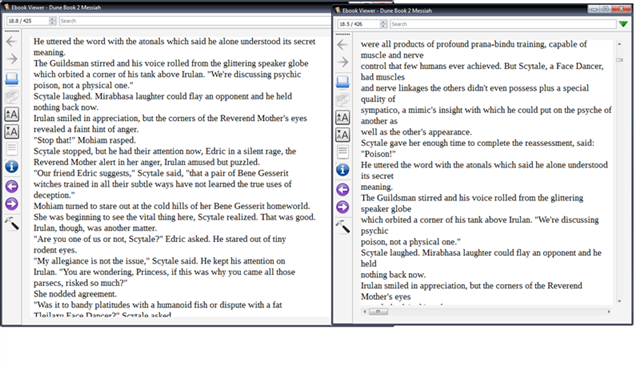Decrease font size in left viewer
The image size is (640, 366).
click(11, 131)
